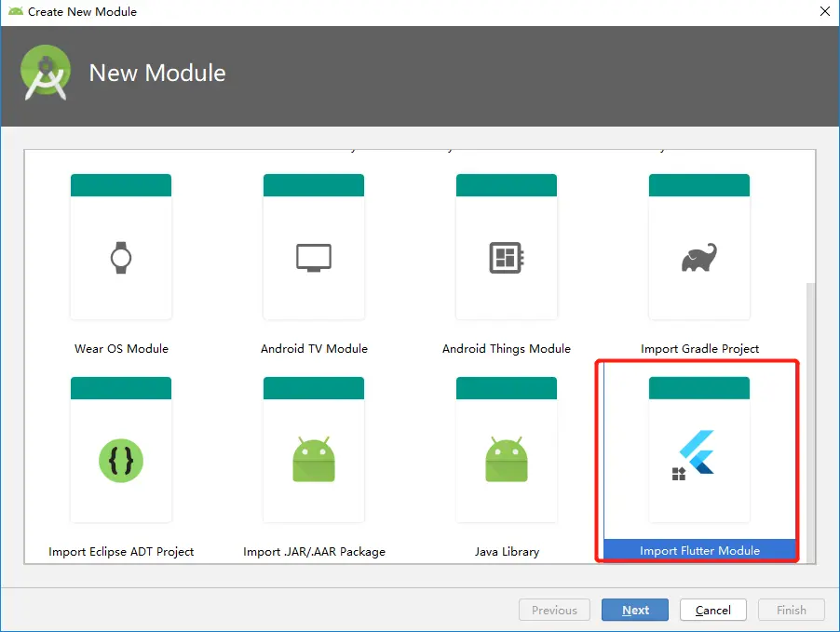Click the 'Wear OS Module' label

[122, 349]
